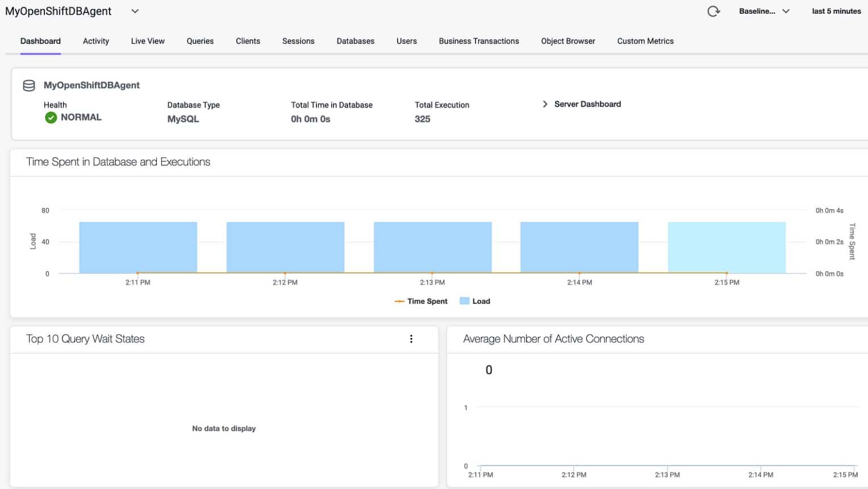Open the Live View tab
The image size is (868, 489).
pyautogui.click(x=148, y=41)
